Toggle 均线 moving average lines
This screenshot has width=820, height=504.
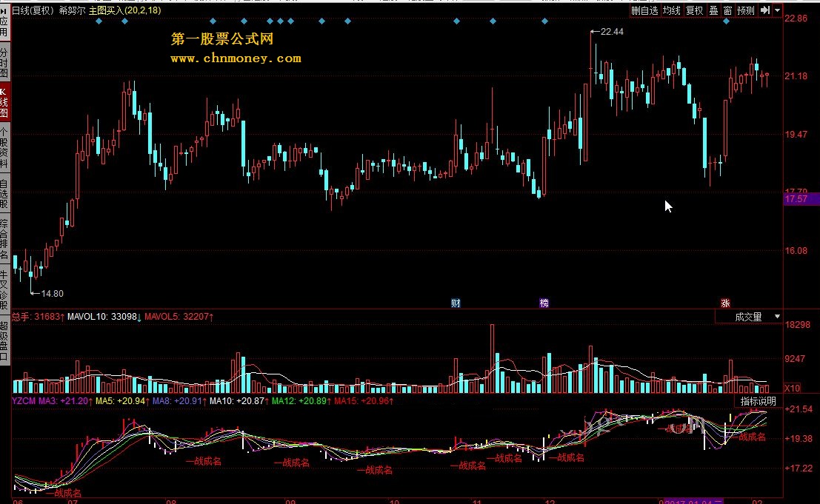click(x=671, y=10)
